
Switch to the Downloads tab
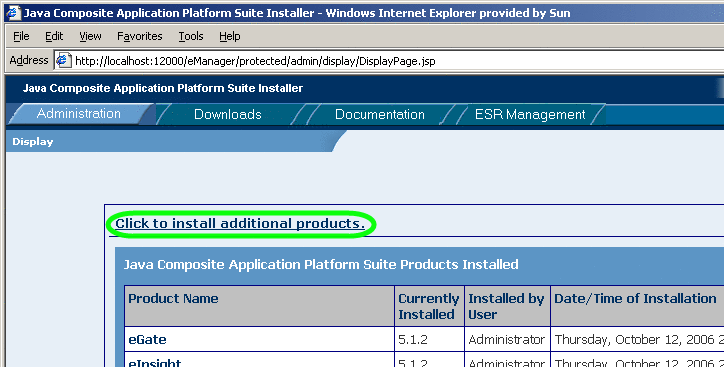(x=228, y=114)
